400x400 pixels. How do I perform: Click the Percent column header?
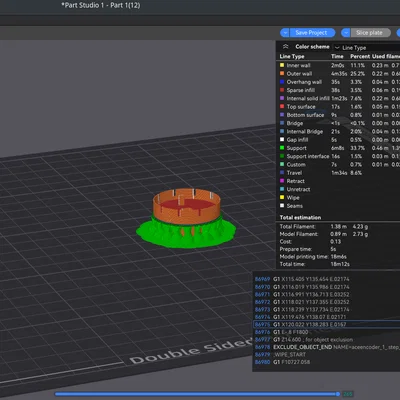tap(360, 56)
